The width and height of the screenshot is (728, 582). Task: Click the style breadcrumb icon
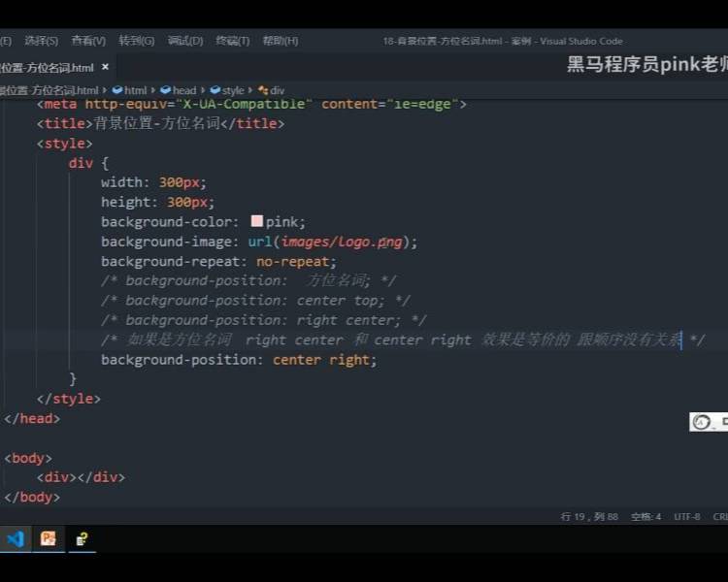pyautogui.click(x=215, y=90)
